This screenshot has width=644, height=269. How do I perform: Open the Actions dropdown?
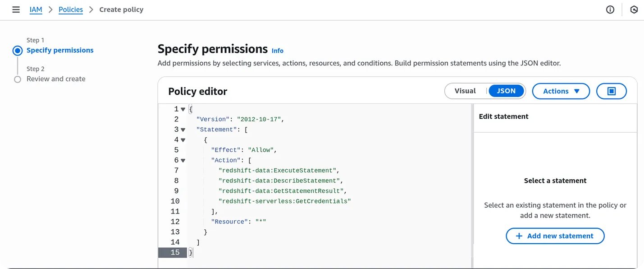[561, 91]
